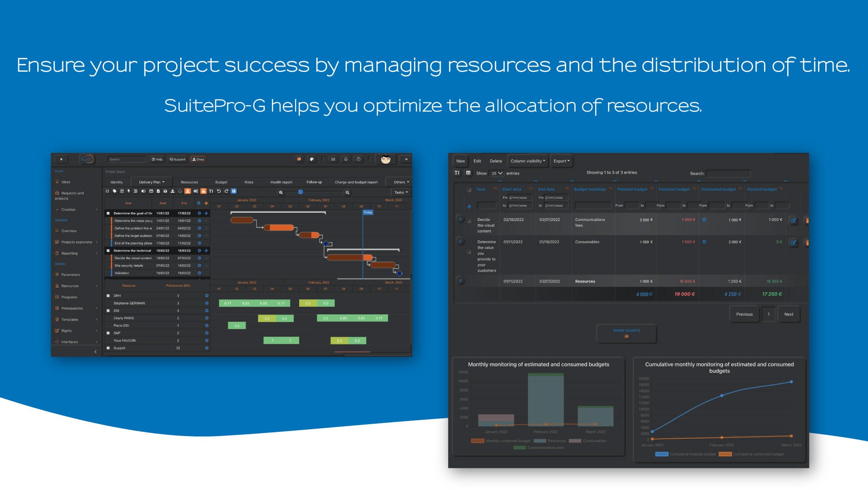Open the Tasks dropdown in Gantt toolbar
Screen dimensions: 868x490
401,192
